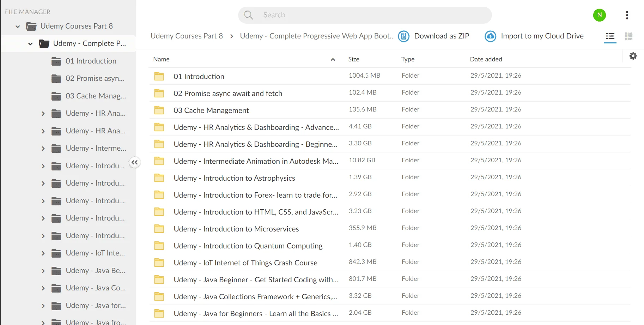Click the Download as ZIP icon
This screenshot has height=325, width=644.
[x=403, y=36]
